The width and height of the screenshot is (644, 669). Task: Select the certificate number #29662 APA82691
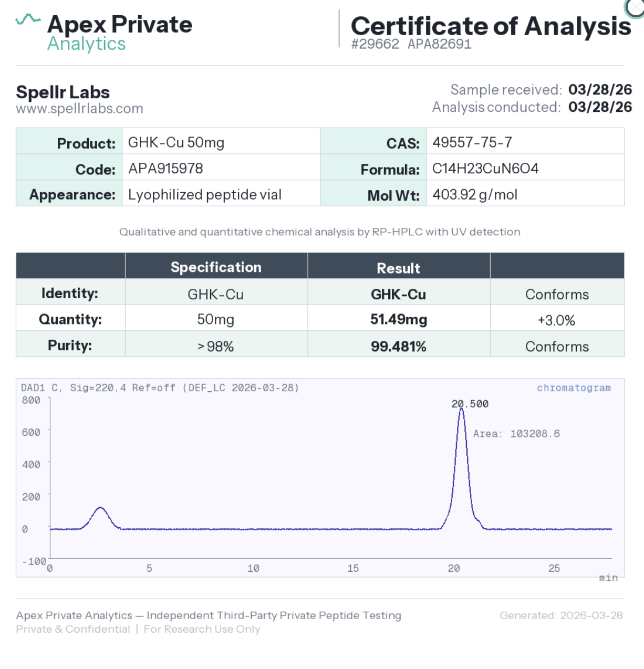(x=411, y=44)
